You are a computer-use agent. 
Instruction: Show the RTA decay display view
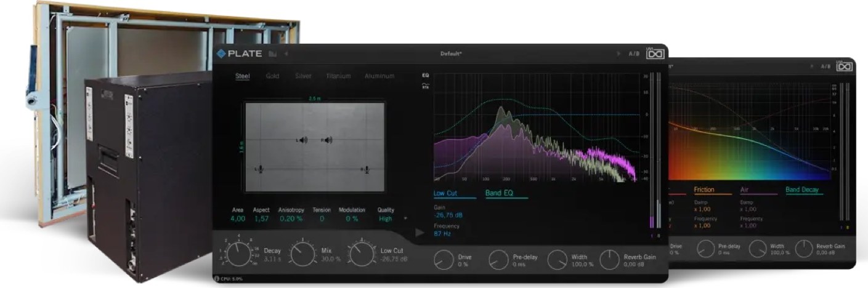coord(425,86)
